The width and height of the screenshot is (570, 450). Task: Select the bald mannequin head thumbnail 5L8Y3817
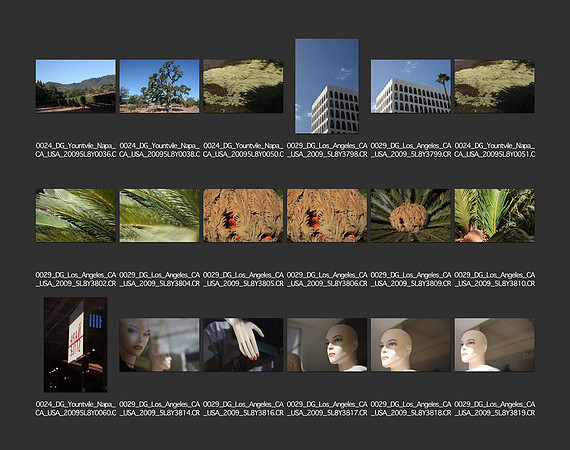327,345
